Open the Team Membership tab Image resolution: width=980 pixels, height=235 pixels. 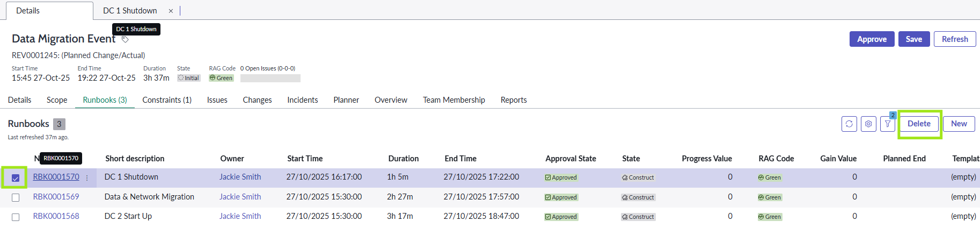tap(454, 100)
